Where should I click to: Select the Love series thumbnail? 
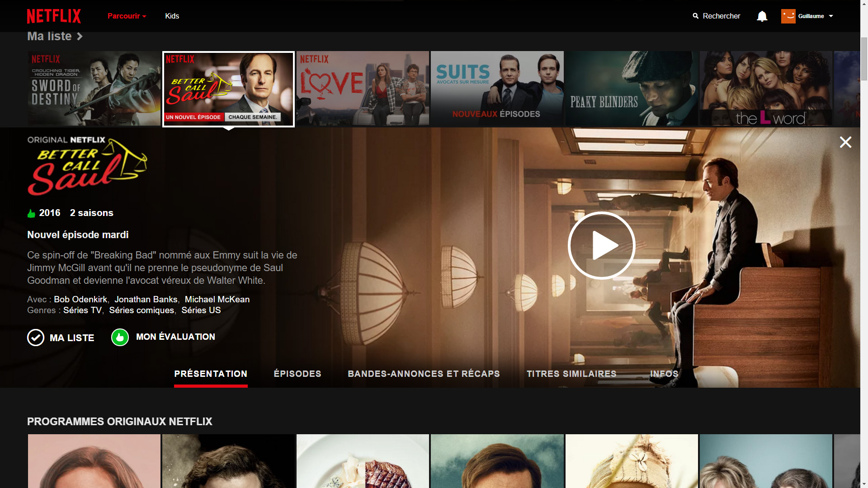[363, 88]
